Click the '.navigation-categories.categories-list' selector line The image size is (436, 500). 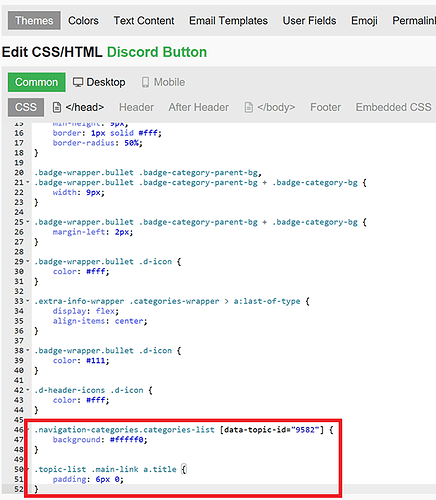[184, 430]
